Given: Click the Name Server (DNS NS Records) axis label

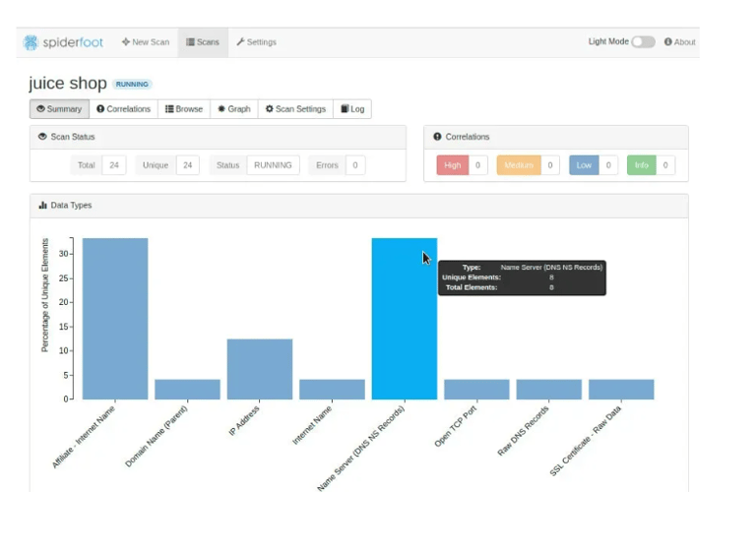Looking at the screenshot, I should point(360,449).
